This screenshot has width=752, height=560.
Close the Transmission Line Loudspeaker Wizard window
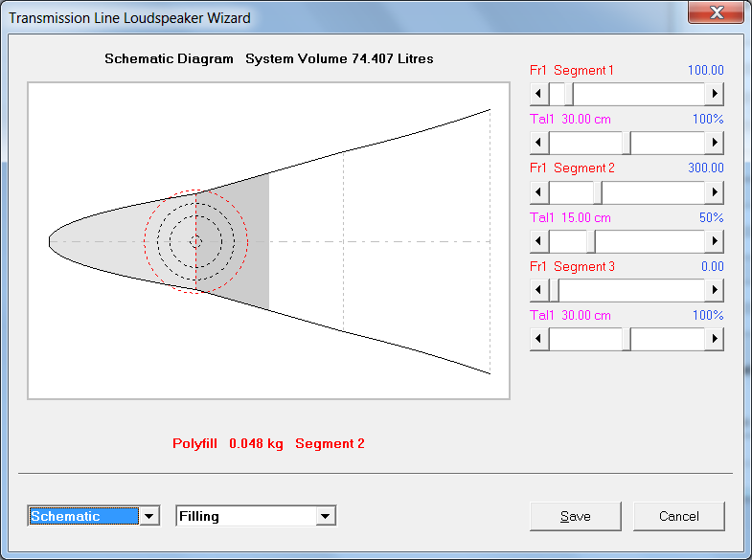coord(716,12)
